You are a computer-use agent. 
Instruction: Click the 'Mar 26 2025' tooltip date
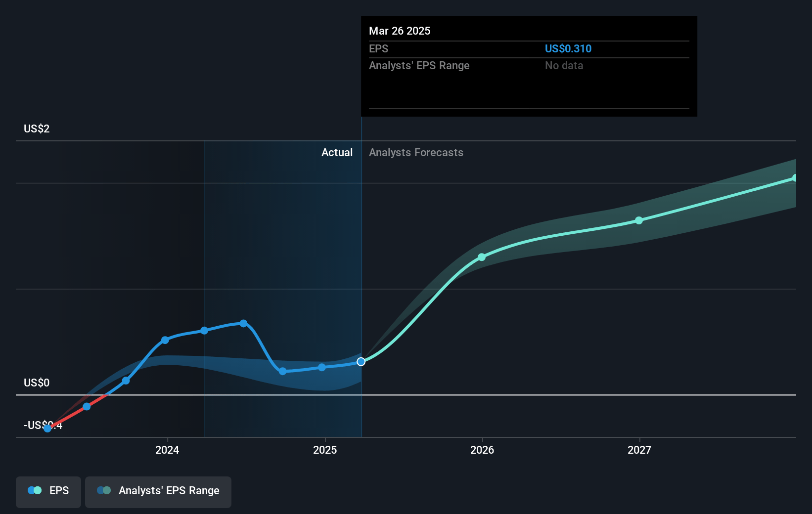click(x=400, y=31)
